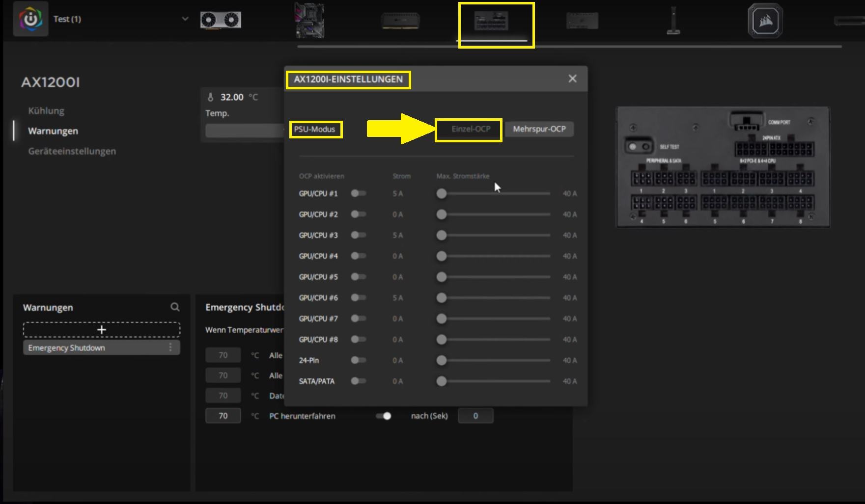Image resolution: width=865 pixels, height=504 pixels.
Task: Enable OCP for the SATA/PATA rail
Action: tap(359, 381)
